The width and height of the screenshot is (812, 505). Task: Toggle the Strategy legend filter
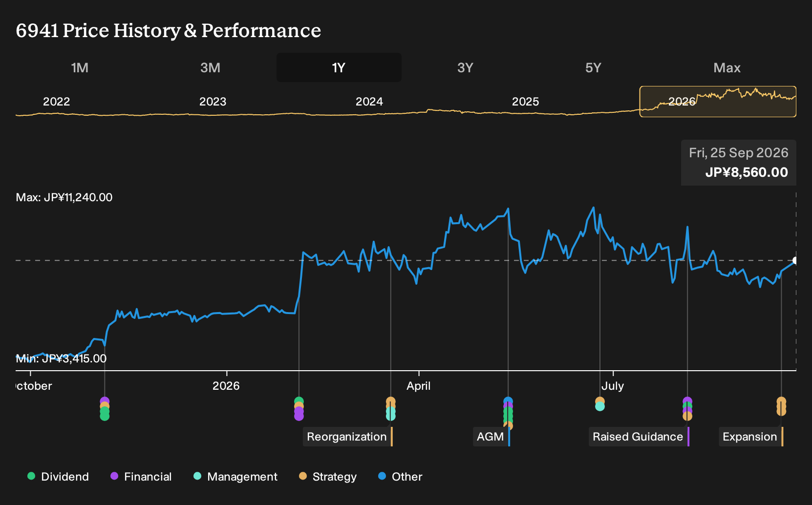328,477
